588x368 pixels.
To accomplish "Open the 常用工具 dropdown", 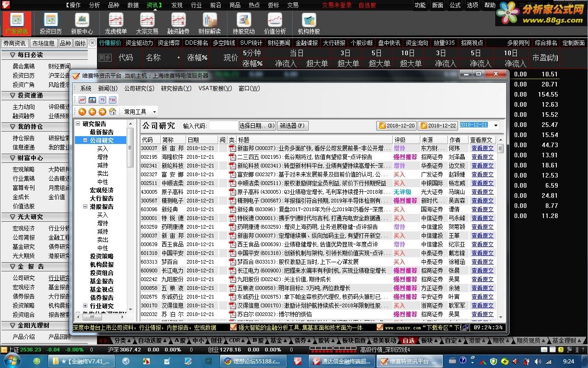I will (x=140, y=112).
